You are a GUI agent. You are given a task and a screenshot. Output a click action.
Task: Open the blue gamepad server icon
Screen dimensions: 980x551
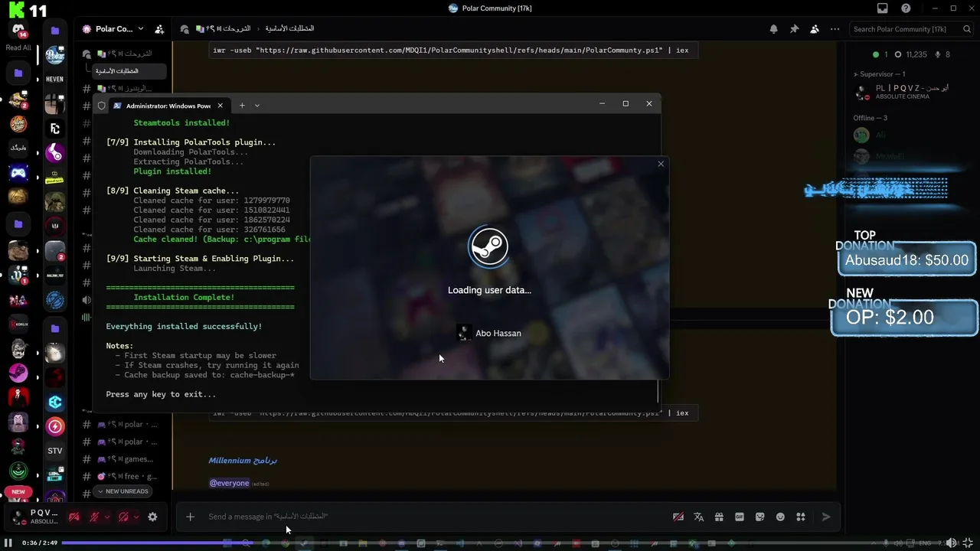click(x=18, y=173)
